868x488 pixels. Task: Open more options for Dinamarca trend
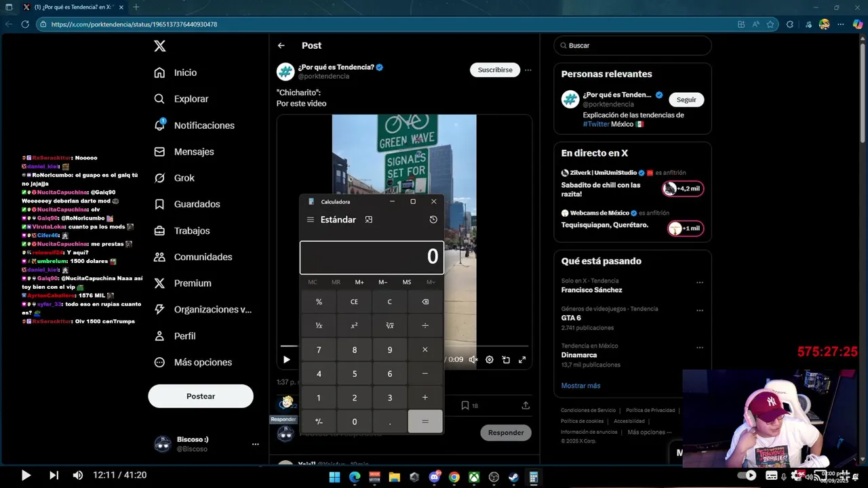tap(700, 348)
